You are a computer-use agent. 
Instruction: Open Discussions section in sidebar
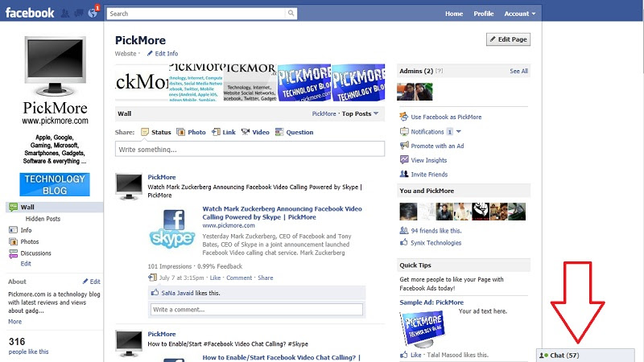click(x=35, y=253)
